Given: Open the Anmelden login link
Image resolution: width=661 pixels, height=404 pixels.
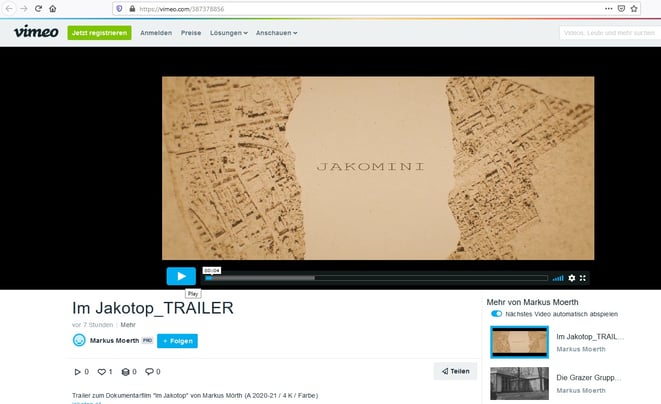Looking at the screenshot, I should pyautogui.click(x=156, y=33).
